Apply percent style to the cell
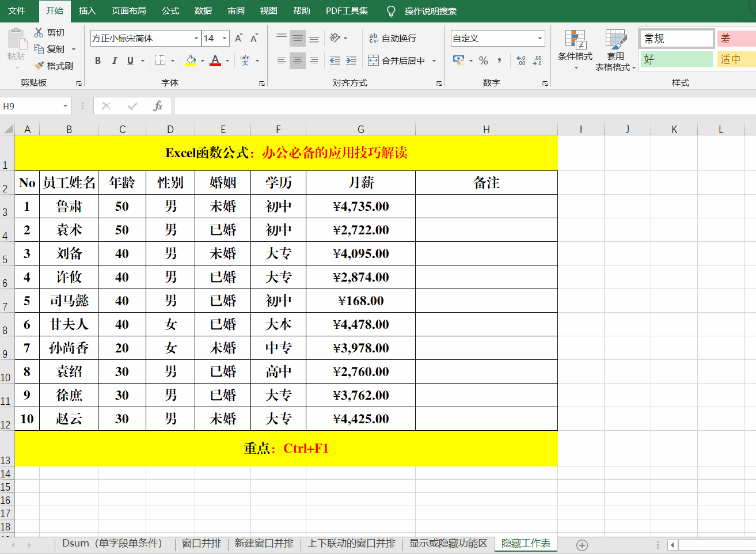756x554 pixels. (484, 60)
